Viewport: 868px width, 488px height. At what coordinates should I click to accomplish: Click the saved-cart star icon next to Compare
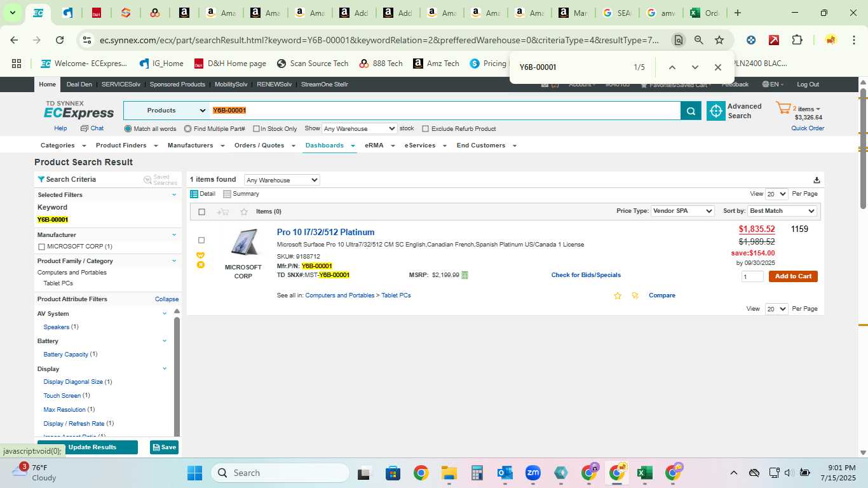point(635,295)
